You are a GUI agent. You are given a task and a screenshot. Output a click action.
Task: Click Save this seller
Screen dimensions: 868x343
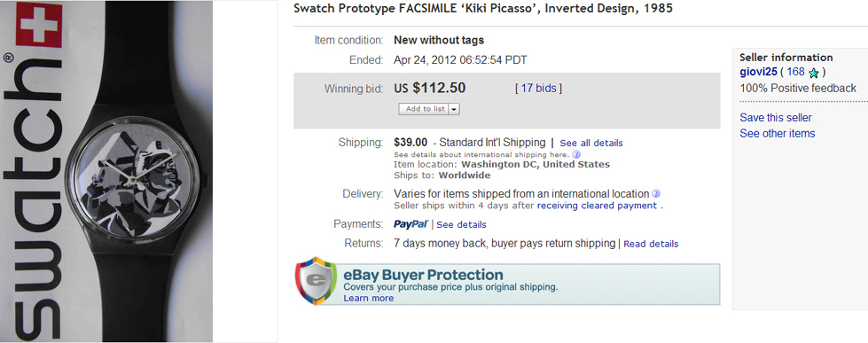pos(776,117)
